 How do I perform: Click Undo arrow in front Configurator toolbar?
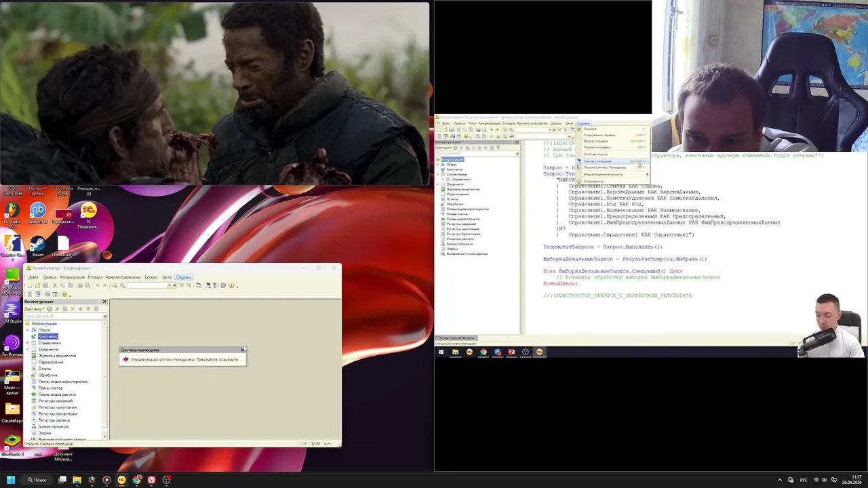click(x=98, y=285)
